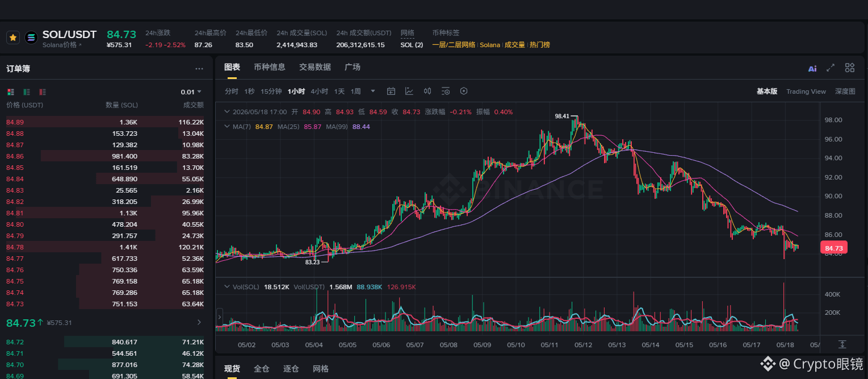This screenshot has width=868, height=379.
Task: Show only buy orders (green) layout
Action: pyautogui.click(x=27, y=92)
